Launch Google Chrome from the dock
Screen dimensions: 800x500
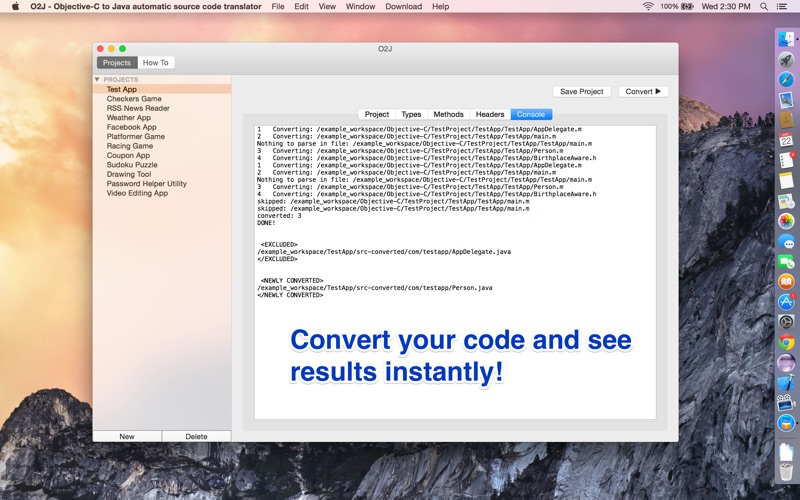pyautogui.click(x=786, y=342)
